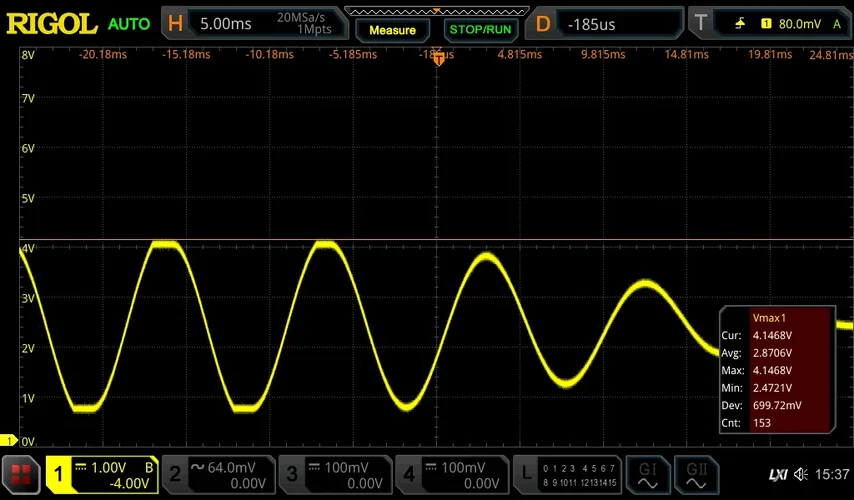Click the yellow trigger channel 1 source badge

point(766,23)
